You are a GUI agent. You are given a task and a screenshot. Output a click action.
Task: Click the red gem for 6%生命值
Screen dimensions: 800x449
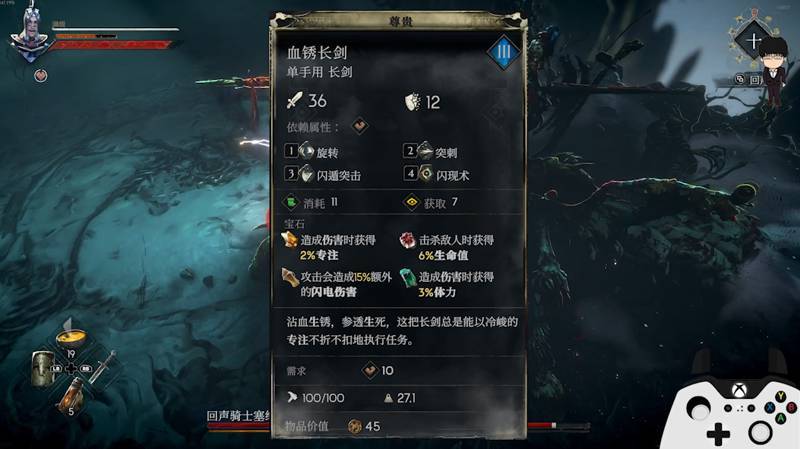(408, 240)
